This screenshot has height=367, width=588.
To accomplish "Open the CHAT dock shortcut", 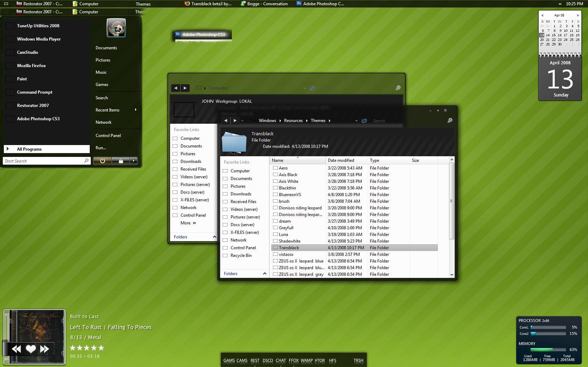I will tap(281, 361).
